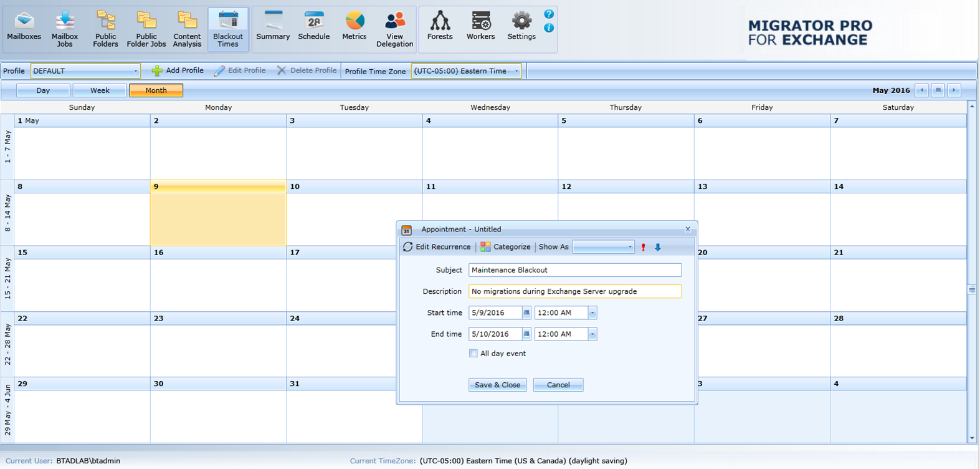Open Mailbox Jobs view

pos(65,29)
